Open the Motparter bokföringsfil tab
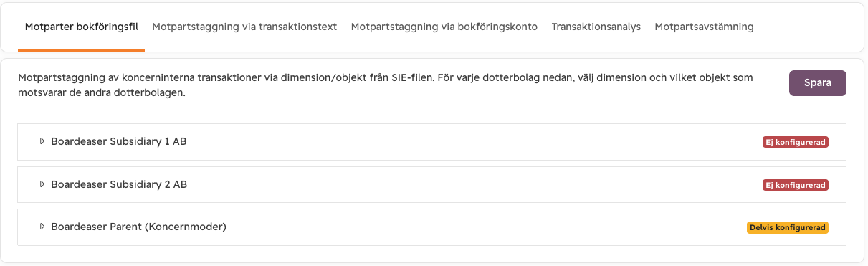The width and height of the screenshot is (868, 266). point(81,27)
